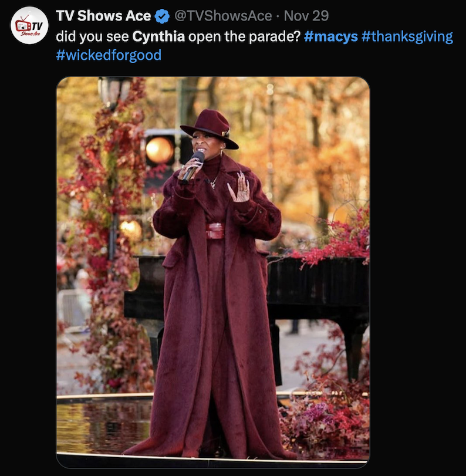
Task: Follow the #wickedforgood hashtag
Action: [109, 55]
